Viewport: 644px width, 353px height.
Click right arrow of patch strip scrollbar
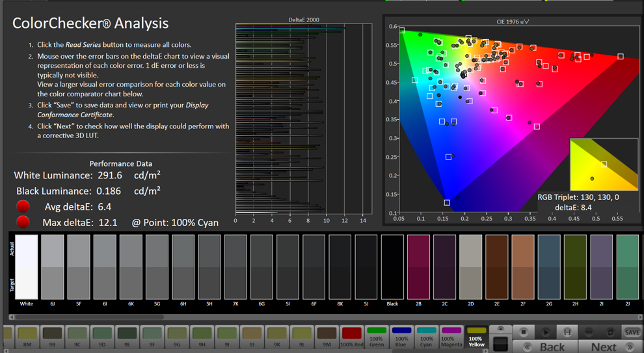(487, 351)
